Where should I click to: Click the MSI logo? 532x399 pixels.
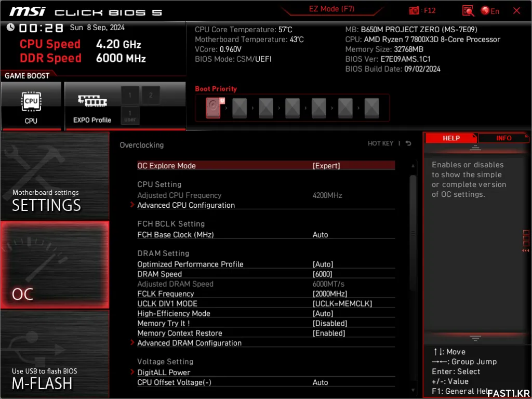click(x=27, y=11)
